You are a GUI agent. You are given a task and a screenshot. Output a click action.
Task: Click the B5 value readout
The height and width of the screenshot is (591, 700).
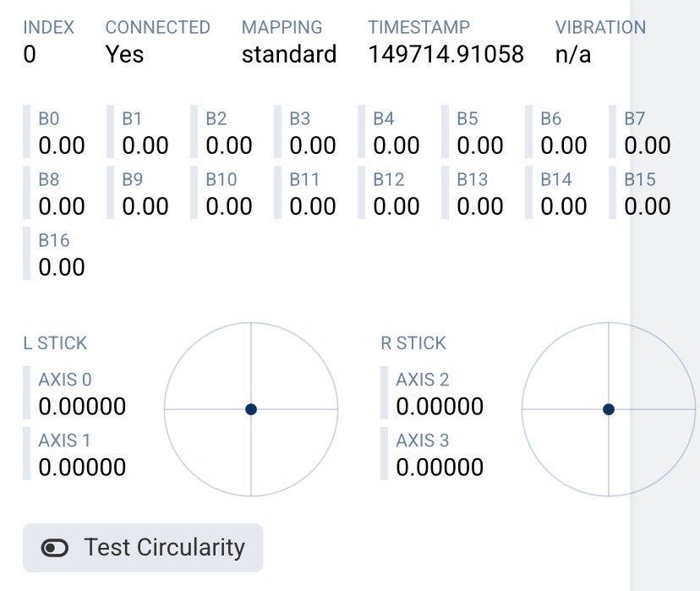coord(480,145)
